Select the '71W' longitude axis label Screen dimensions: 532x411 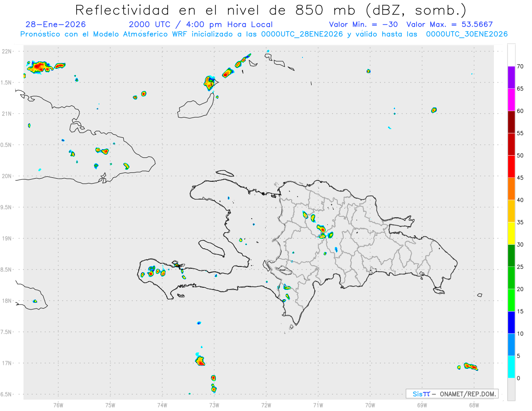[x=318, y=405]
